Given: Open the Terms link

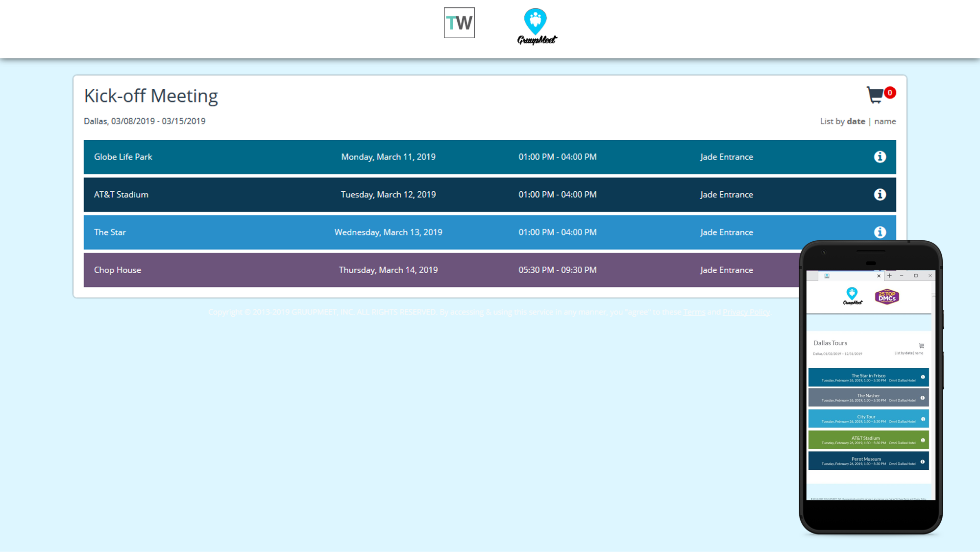Looking at the screenshot, I should point(694,312).
